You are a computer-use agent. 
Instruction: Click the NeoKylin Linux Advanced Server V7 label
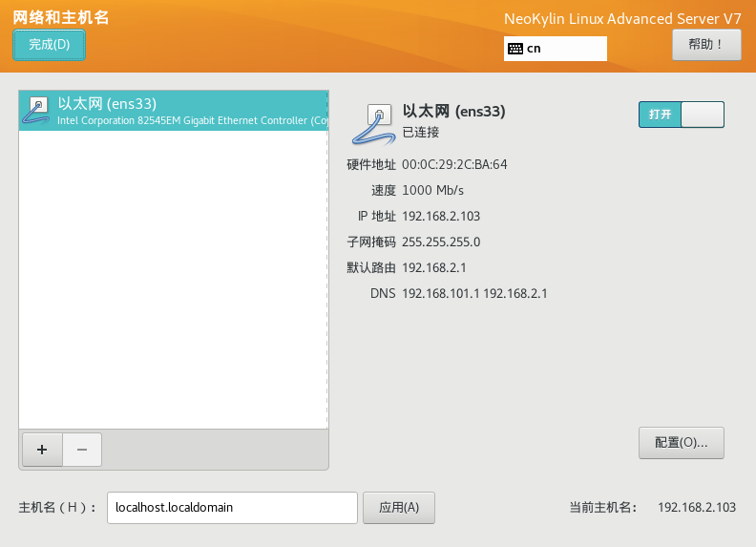pos(622,19)
